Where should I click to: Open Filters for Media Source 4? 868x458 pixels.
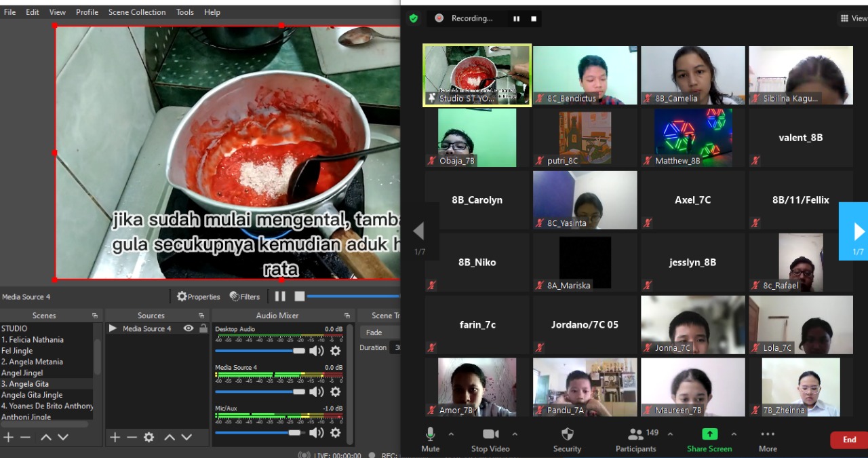click(245, 297)
